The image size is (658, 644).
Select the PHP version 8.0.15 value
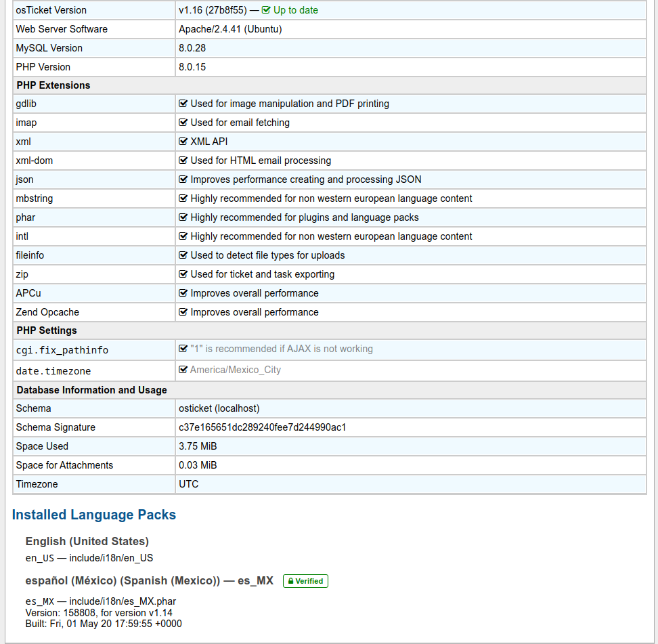192,67
